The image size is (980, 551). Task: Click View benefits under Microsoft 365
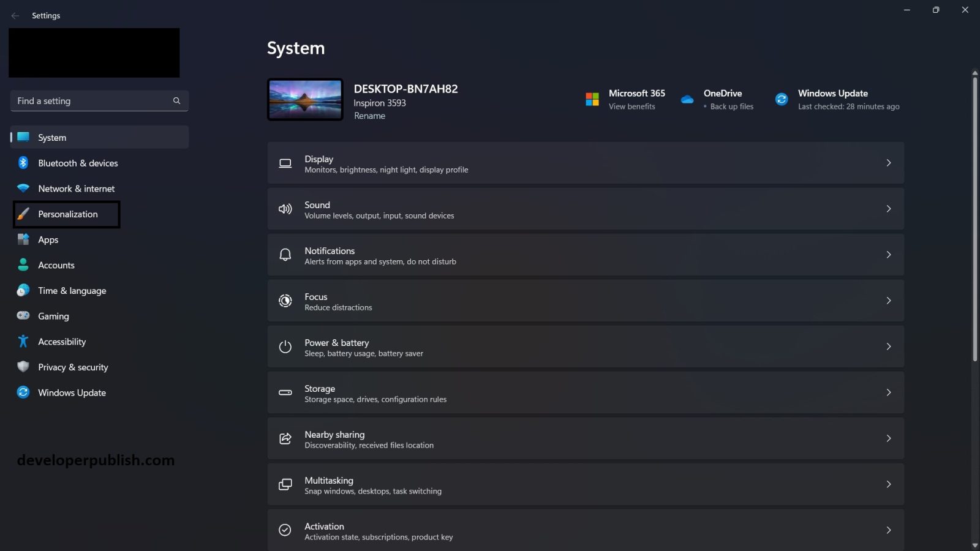click(631, 106)
